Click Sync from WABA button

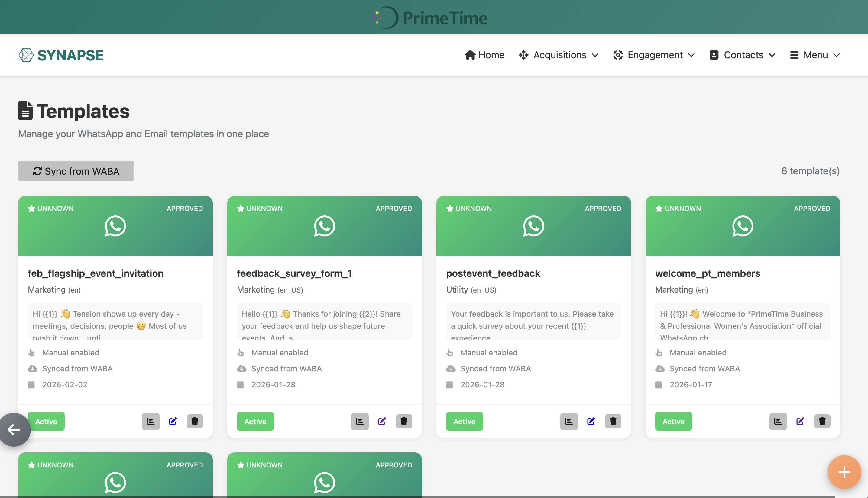pyautogui.click(x=76, y=171)
